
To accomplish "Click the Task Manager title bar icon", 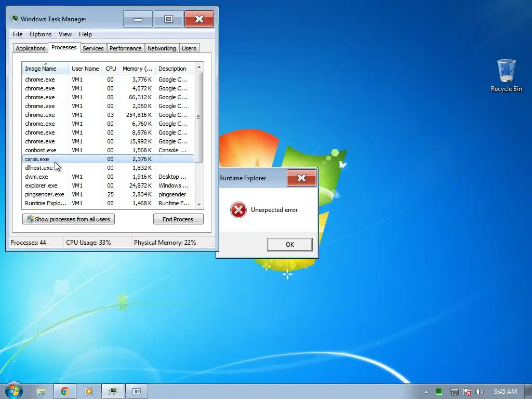I will (14, 19).
